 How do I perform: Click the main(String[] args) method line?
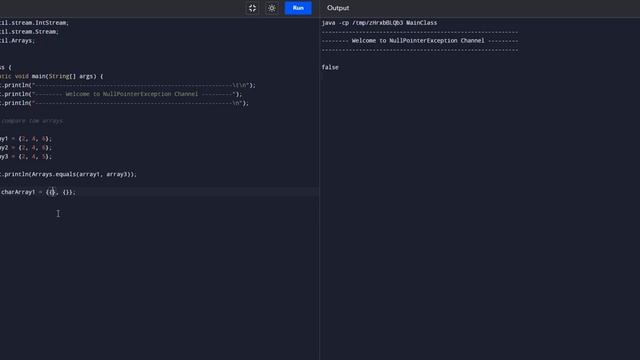click(x=51, y=76)
